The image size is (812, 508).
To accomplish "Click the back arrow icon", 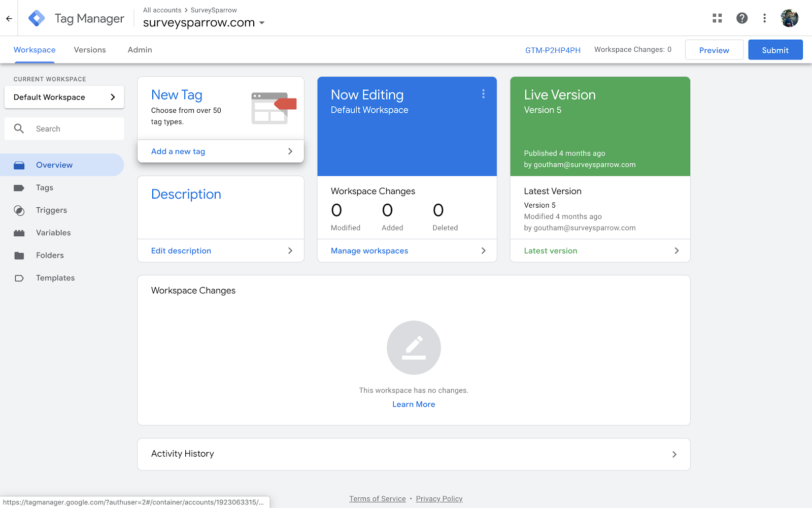I will tap(9, 18).
